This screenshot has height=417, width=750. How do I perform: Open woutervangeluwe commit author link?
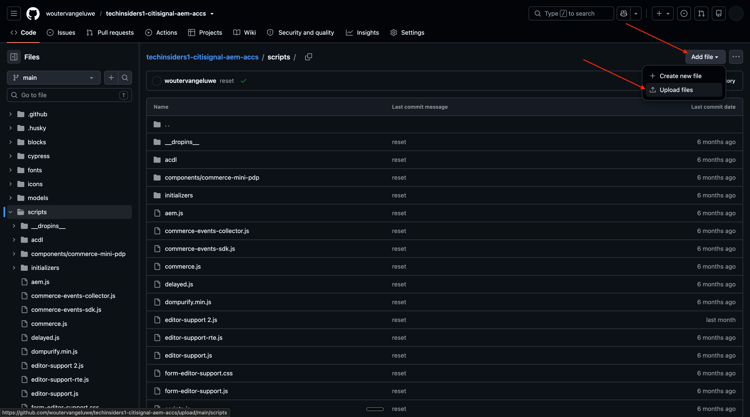point(190,81)
